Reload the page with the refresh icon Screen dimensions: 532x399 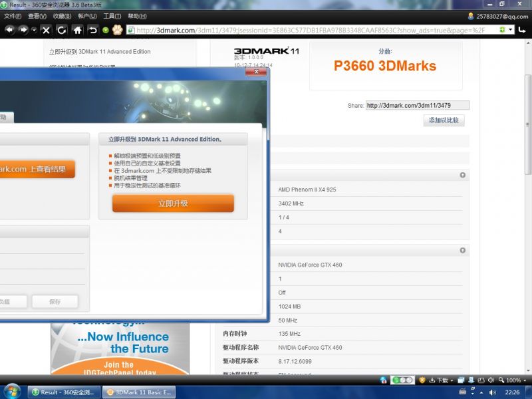point(61,30)
